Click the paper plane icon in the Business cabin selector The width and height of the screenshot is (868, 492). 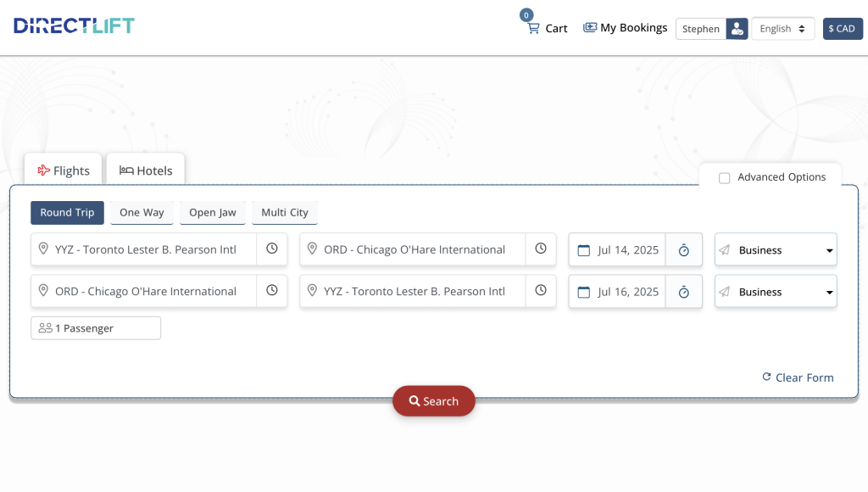(725, 249)
